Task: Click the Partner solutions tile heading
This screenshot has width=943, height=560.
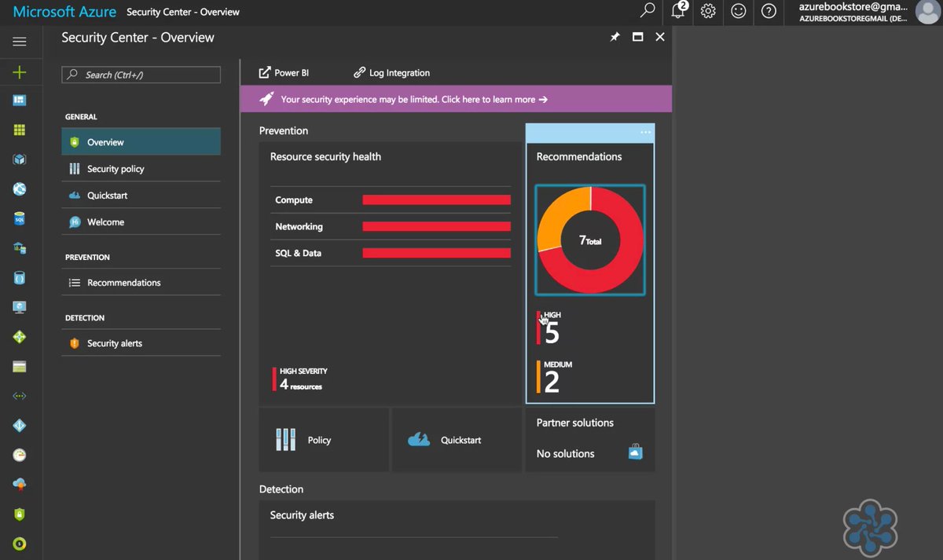Action: pyautogui.click(x=575, y=423)
